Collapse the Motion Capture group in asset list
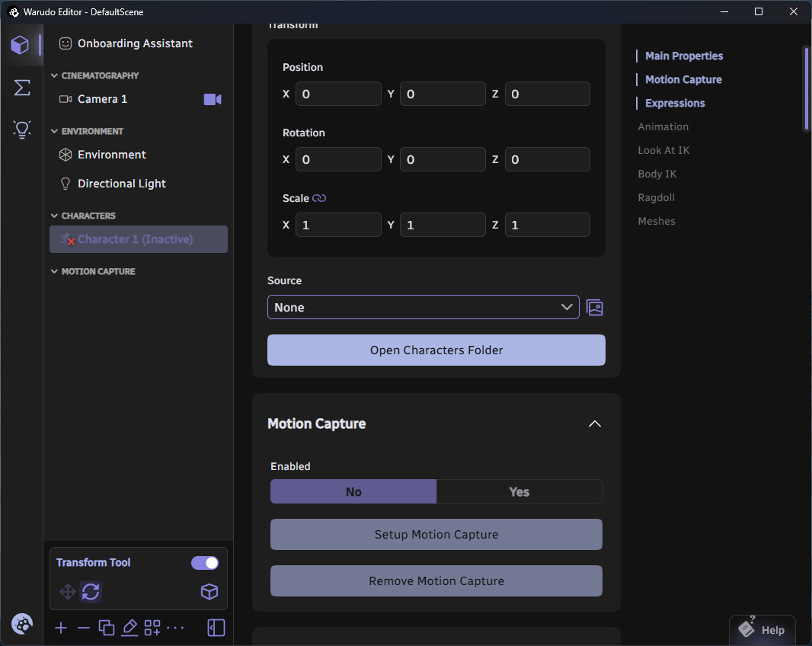 point(54,271)
